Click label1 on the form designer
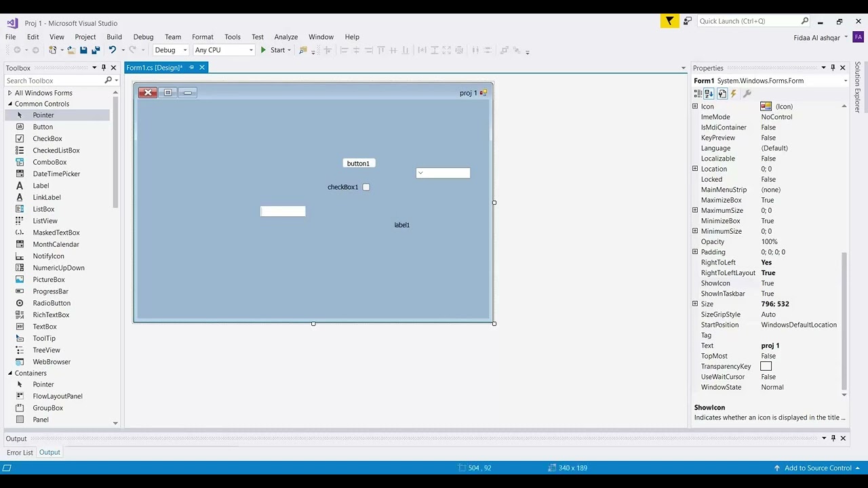Viewport: 868px width, 488px height. coord(402,225)
